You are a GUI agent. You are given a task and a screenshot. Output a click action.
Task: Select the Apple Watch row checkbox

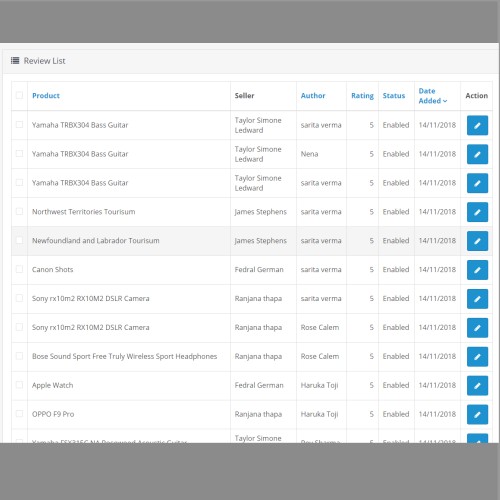point(19,385)
